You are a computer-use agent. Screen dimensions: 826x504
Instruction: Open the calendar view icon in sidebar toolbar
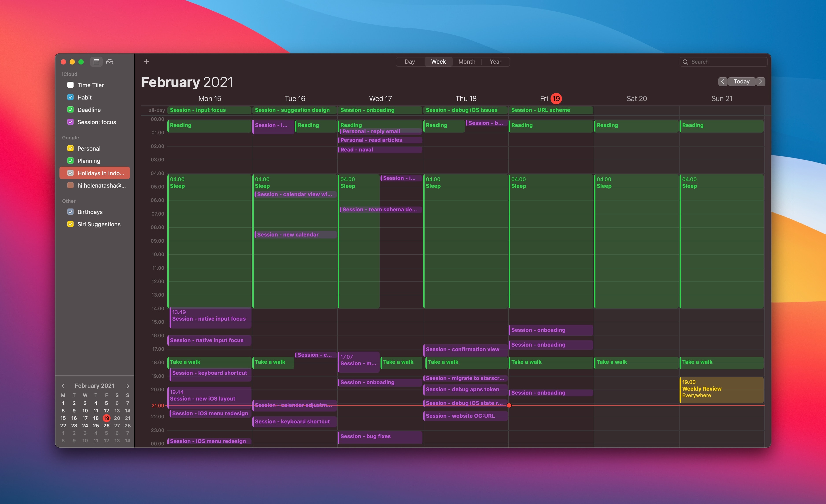(96, 62)
